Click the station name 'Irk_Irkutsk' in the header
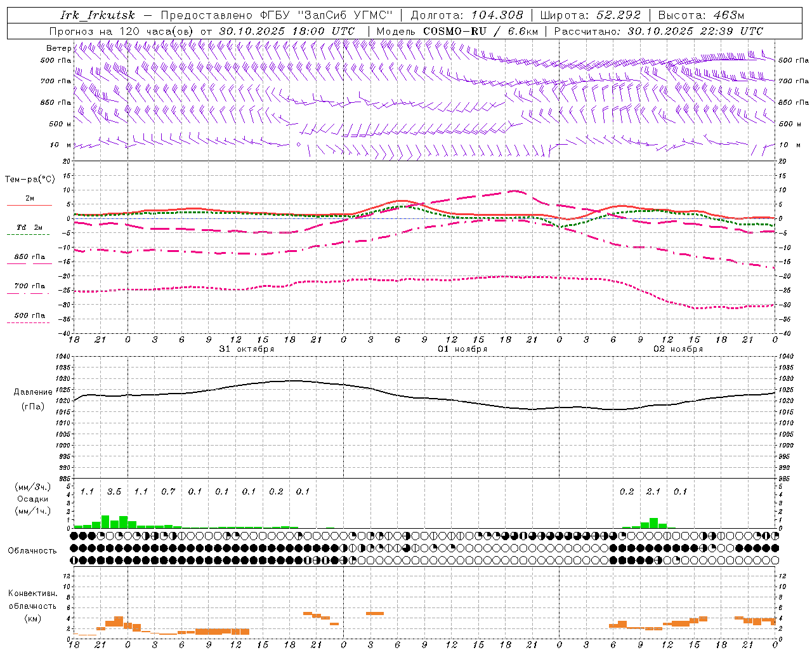This screenshot has width=812, height=650. [98, 15]
